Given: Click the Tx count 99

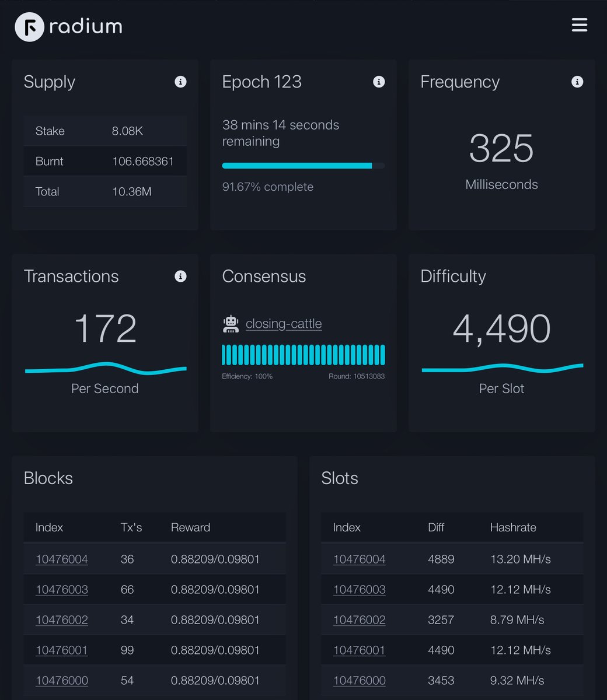Looking at the screenshot, I should point(127,650).
